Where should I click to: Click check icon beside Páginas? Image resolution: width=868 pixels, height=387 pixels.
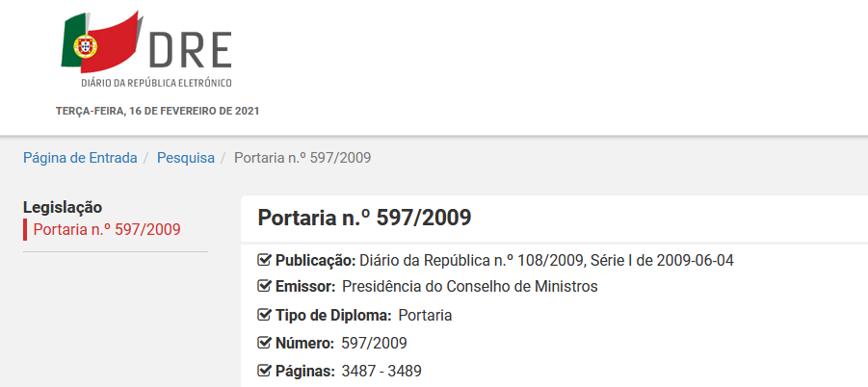point(265,371)
